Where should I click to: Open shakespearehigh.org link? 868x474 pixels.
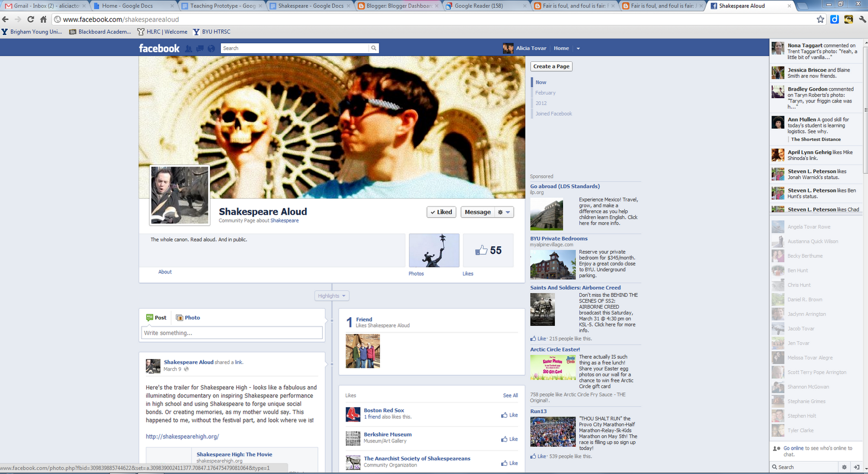182,437
